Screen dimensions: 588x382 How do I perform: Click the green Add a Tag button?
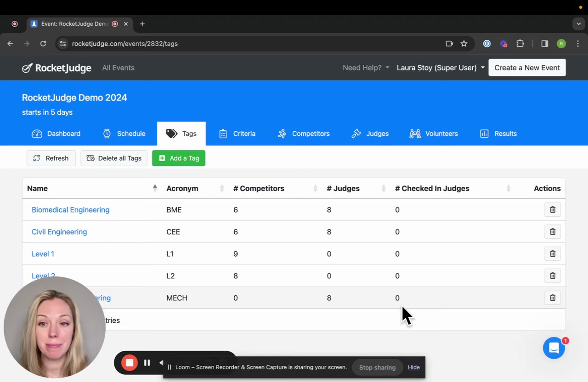(179, 158)
